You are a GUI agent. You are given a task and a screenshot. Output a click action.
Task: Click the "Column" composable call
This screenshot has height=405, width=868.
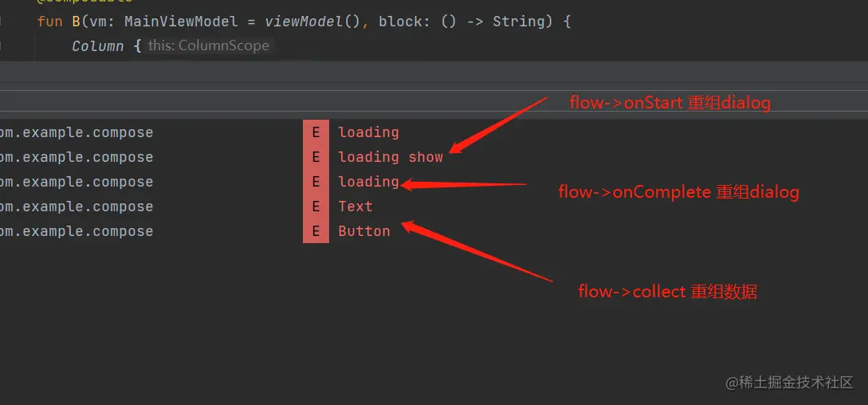(97, 45)
